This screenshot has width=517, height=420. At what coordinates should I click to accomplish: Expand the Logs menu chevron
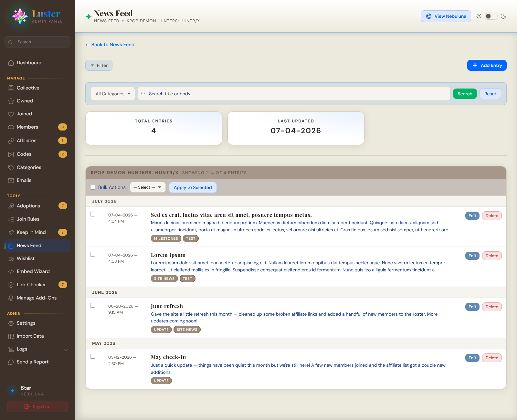point(66,350)
